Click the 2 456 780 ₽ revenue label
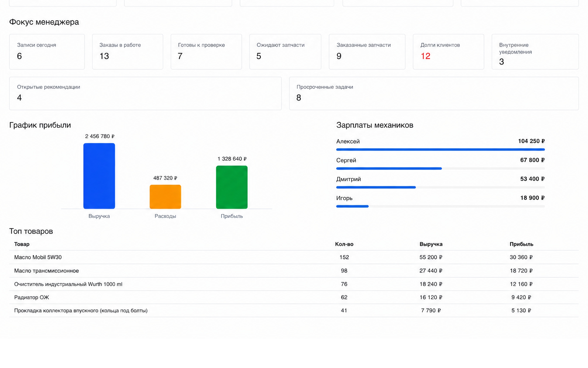Viewport: 588px width, 368px height. click(100, 136)
